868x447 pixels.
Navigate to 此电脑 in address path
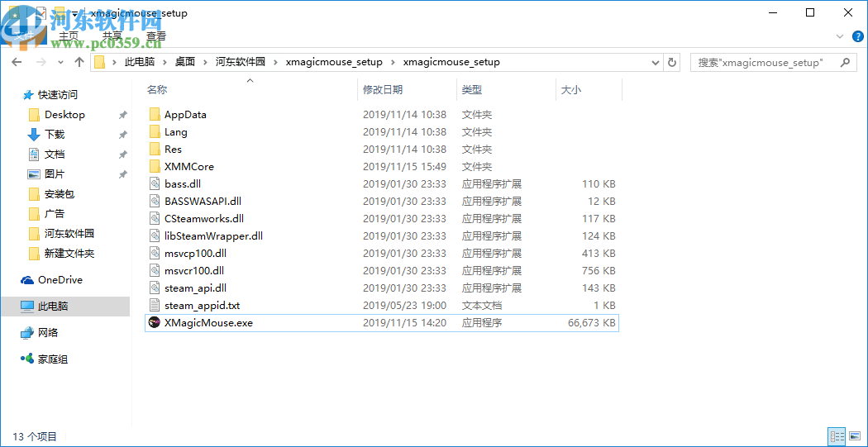[140, 62]
